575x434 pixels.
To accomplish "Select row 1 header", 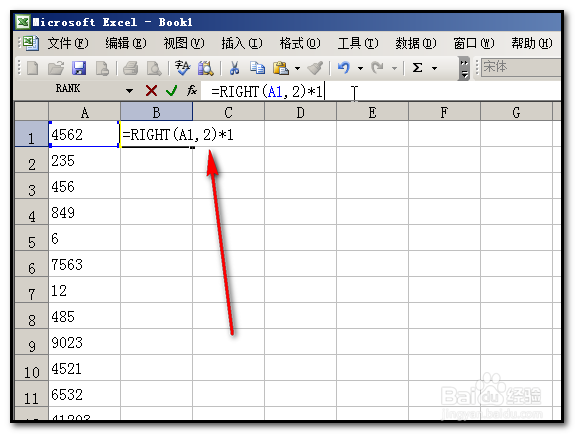I will tap(32, 134).
